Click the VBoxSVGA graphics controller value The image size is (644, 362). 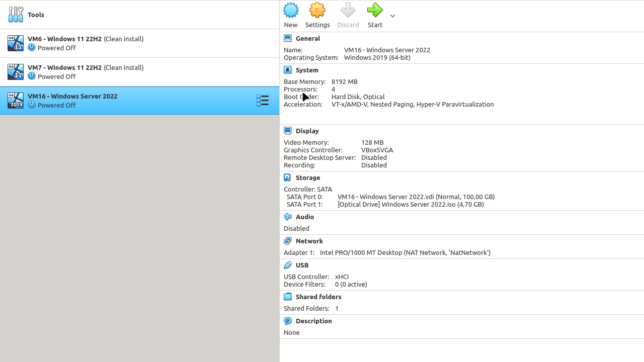coord(377,150)
